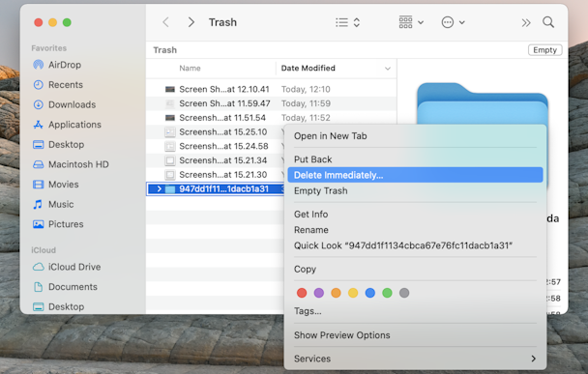Choose Open in New Tab
The width and height of the screenshot is (588, 374).
tap(331, 136)
